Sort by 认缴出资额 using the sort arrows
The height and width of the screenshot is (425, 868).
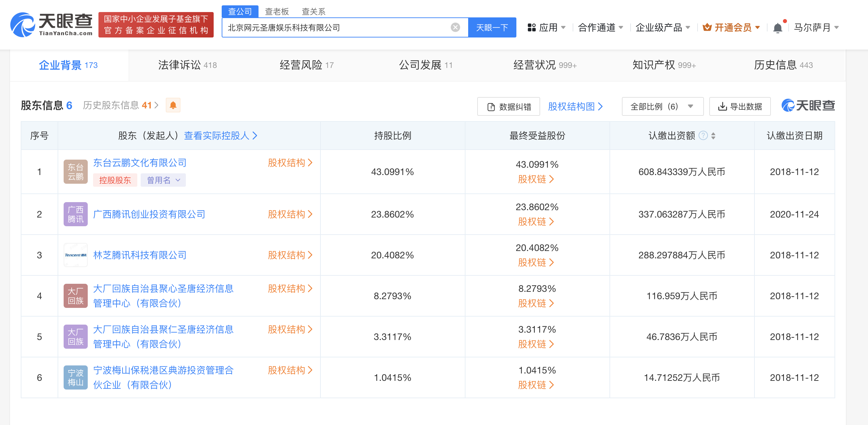click(x=713, y=136)
